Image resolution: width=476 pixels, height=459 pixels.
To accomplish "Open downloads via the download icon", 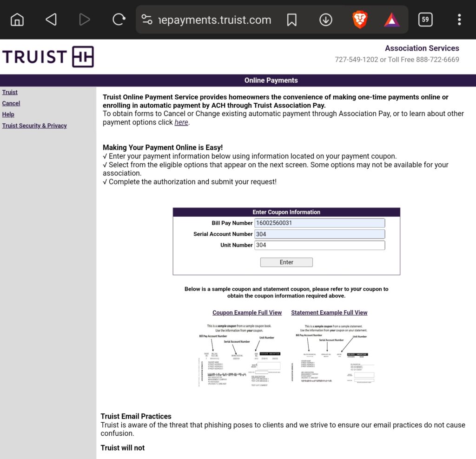I will point(325,20).
